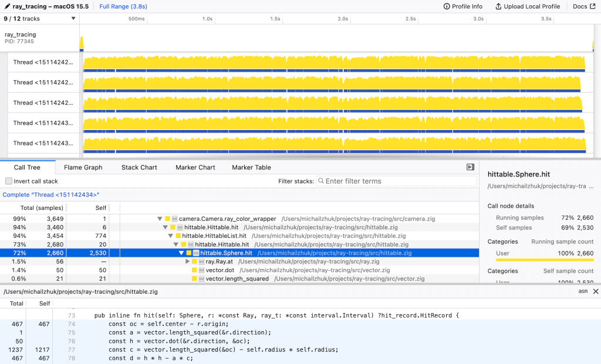Screen dimensions: 601x364
Task: Click the inlined badge icon on hittable.HittableList.hit
Action: (x=184, y=236)
